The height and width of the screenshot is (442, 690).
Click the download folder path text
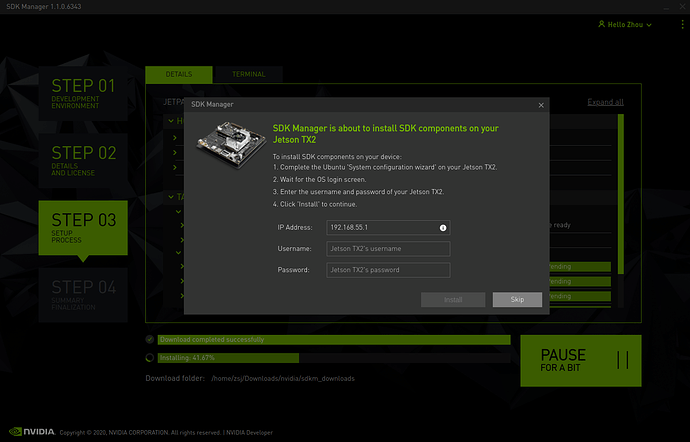pyautogui.click(x=283, y=379)
